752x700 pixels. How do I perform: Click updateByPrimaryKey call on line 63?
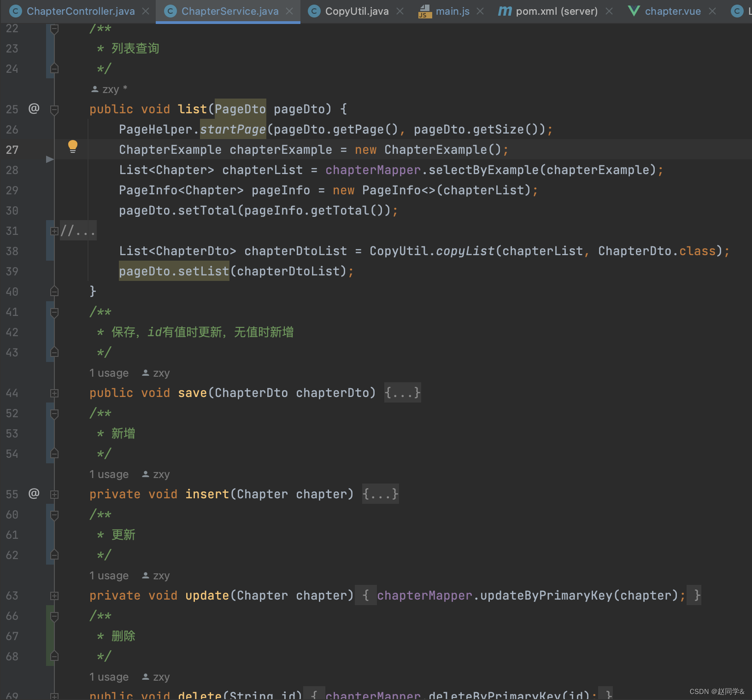coord(546,595)
